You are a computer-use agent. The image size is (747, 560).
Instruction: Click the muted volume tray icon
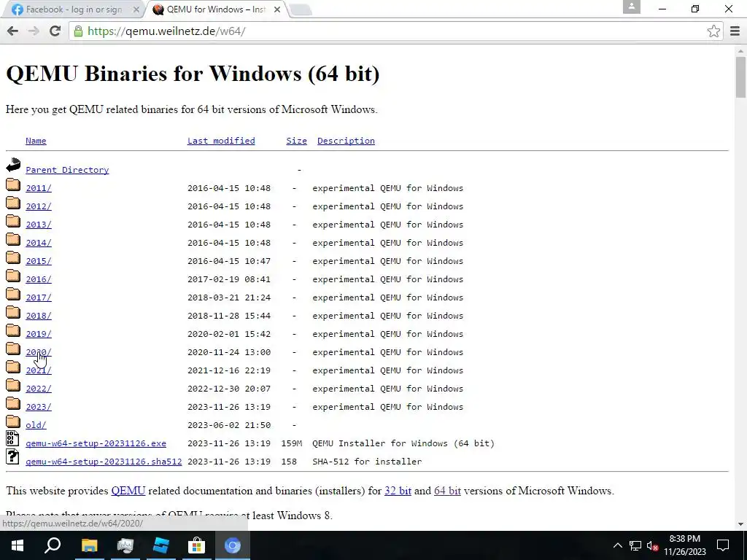[653, 545]
